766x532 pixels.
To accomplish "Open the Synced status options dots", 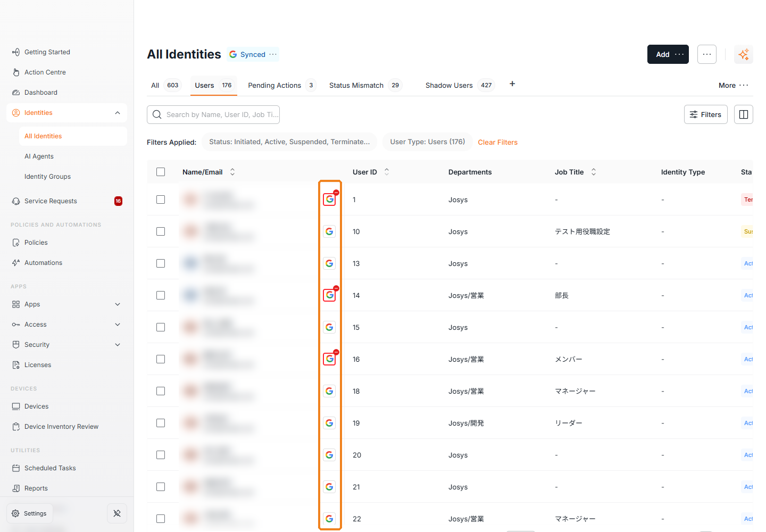I will 273,54.
